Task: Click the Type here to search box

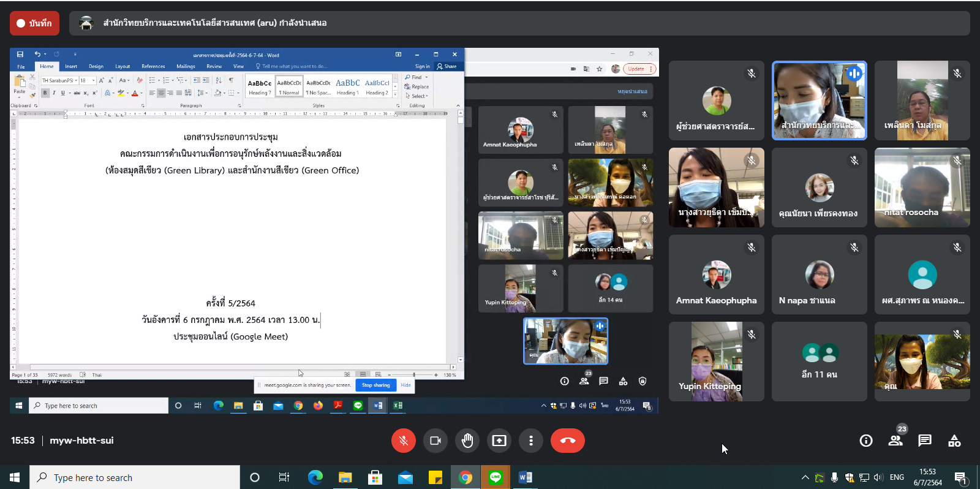Action: [135, 477]
